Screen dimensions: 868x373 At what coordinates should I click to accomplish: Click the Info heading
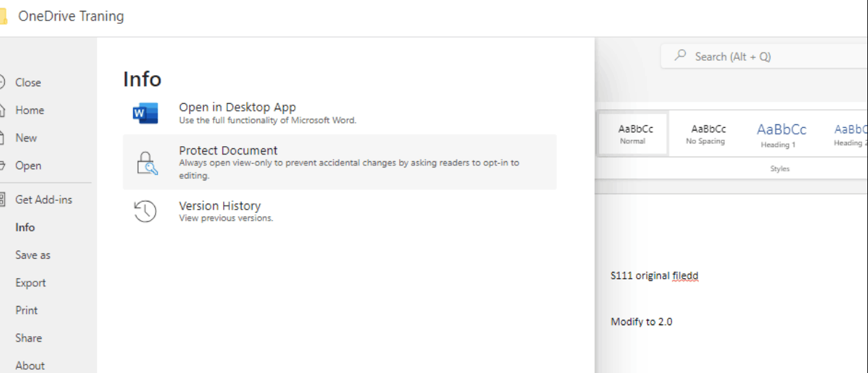pos(142,79)
